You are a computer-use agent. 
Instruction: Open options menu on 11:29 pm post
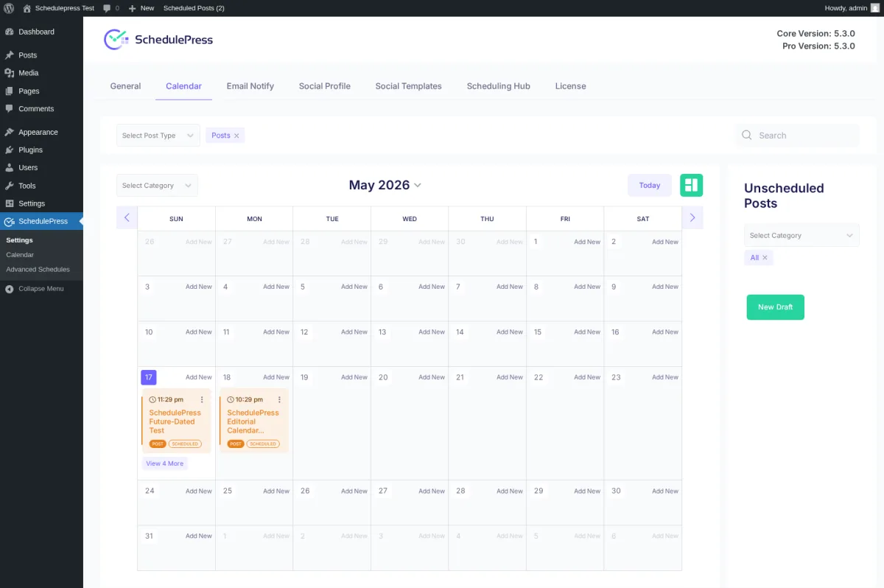[202, 399]
